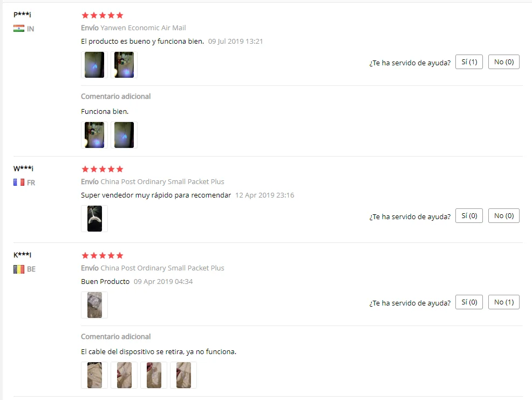The width and height of the screenshot is (532, 400).
Task: Click No (1) on K***l's review
Action: click(504, 302)
